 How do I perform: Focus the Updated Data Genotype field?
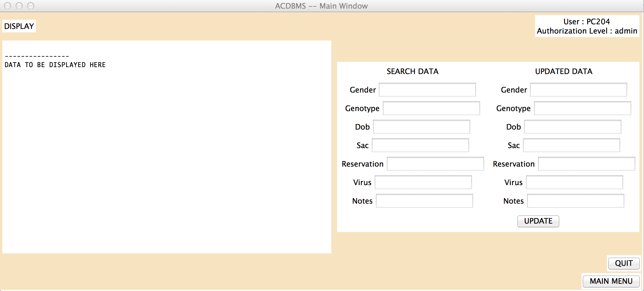click(x=582, y=108)
